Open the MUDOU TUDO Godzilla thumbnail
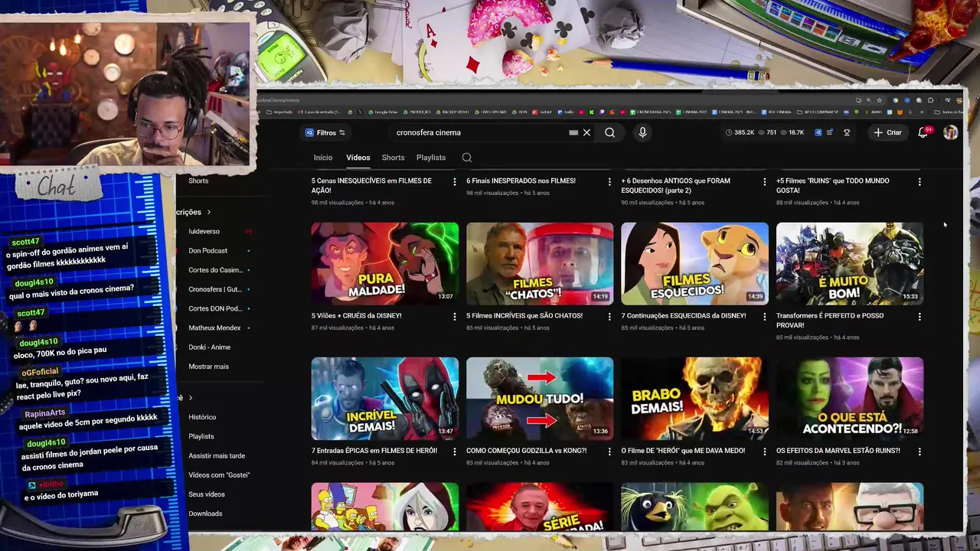 click(x=540, y=399)
